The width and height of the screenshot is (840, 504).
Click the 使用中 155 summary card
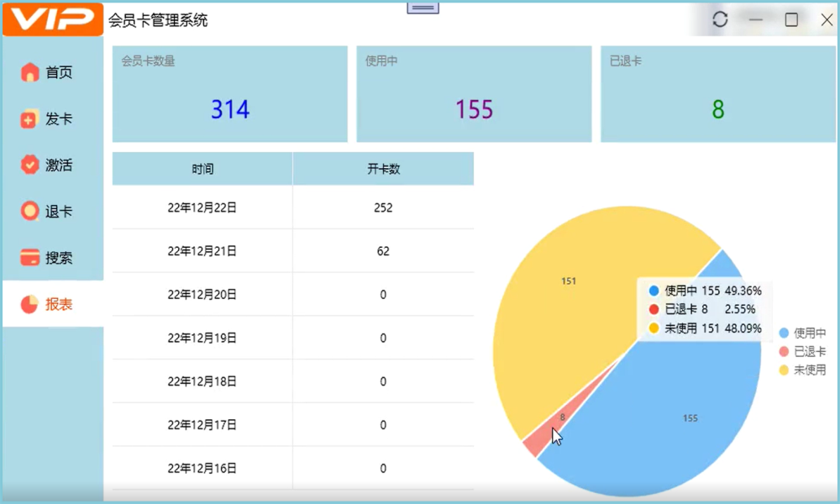pos(474,94)
